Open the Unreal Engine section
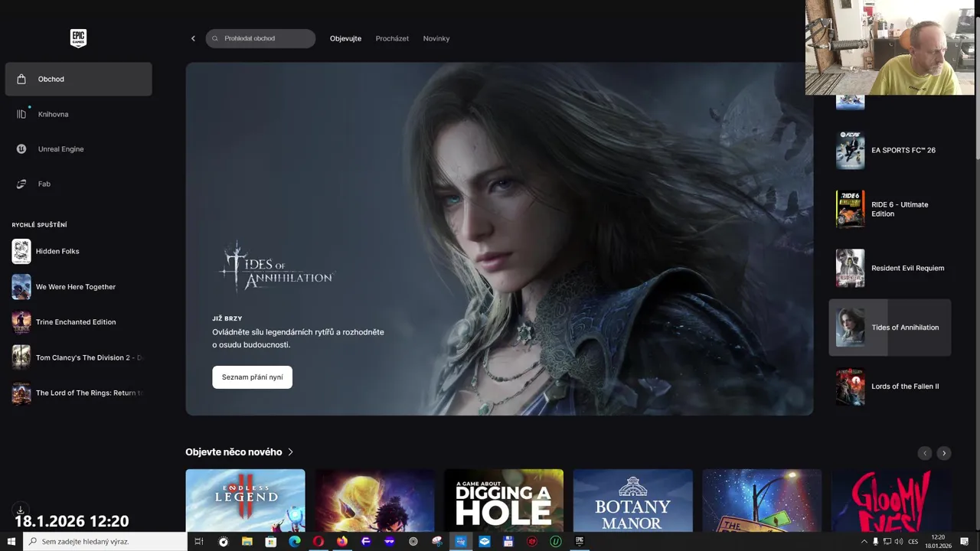 (78, 149)
